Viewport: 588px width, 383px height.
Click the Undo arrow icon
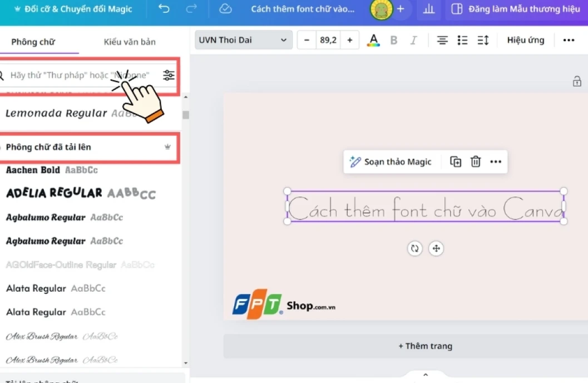click(x=164, y=8)
